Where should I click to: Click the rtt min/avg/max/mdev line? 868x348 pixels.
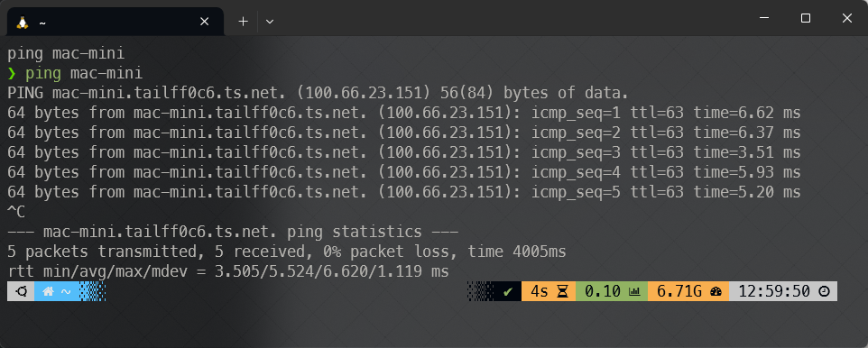228,271
